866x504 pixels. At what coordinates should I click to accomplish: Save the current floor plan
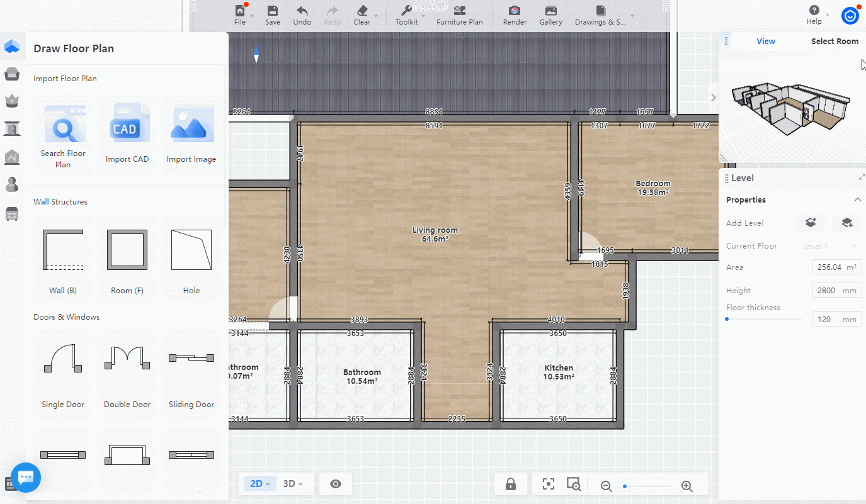273,15
